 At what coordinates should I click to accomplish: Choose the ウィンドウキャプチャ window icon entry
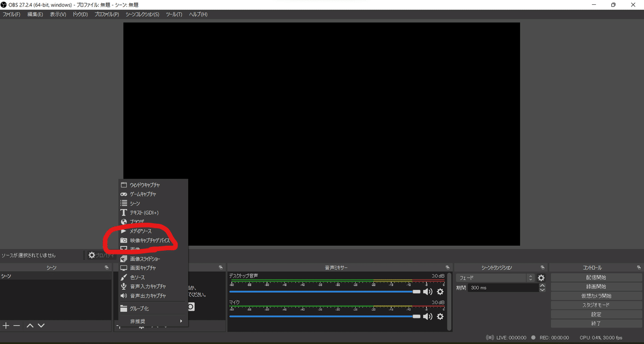click(x=153, y=185)
